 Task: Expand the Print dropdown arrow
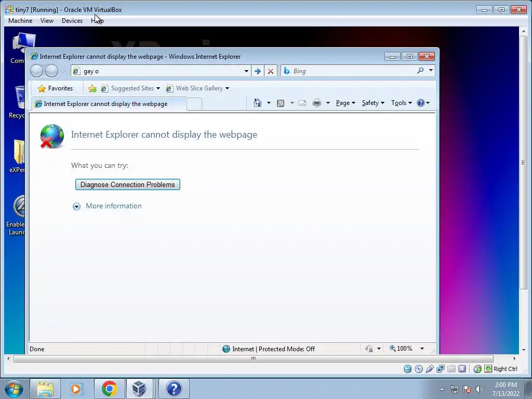coord(328,103)
